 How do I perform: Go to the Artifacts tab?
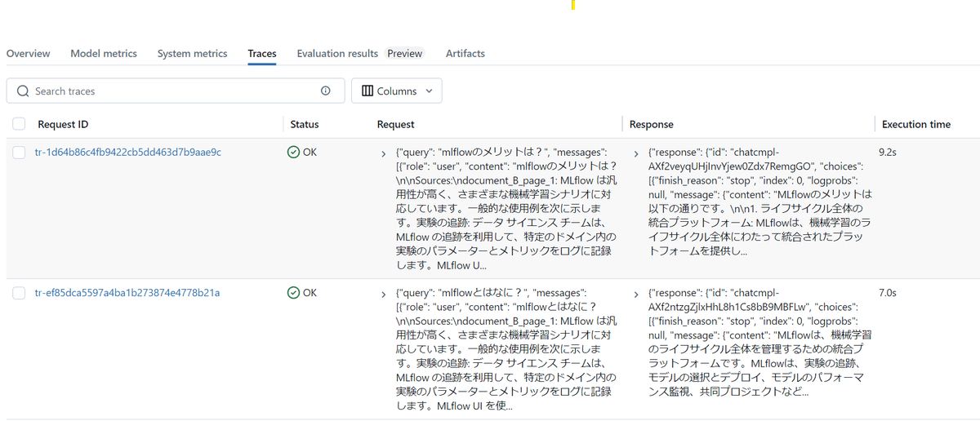[465, 54]
